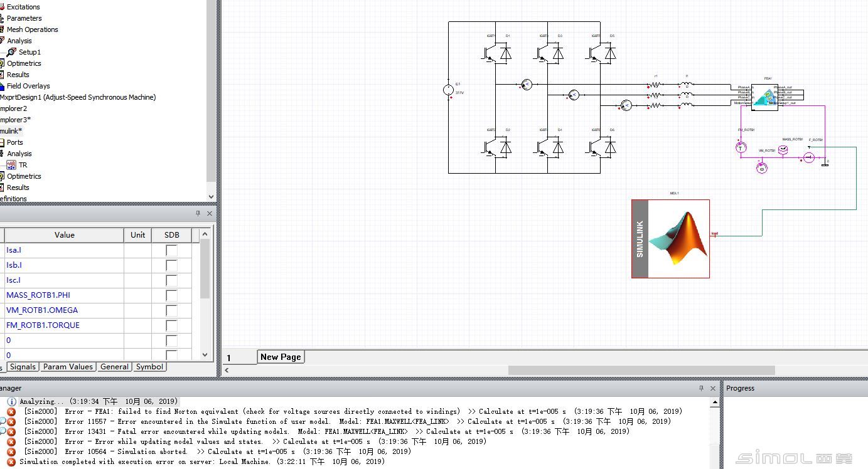Image resolution: width=868 pixels, height=469 pixels.
Task: Select MxprtDesign1 Adjust-Speed Synchronous Machine design
Action: pos(78,97)
